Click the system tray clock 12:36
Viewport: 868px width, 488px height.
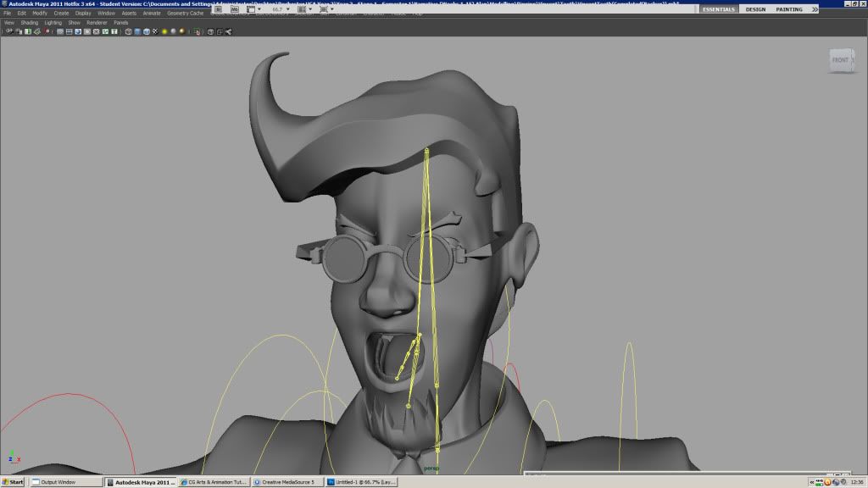coord(857,482)
